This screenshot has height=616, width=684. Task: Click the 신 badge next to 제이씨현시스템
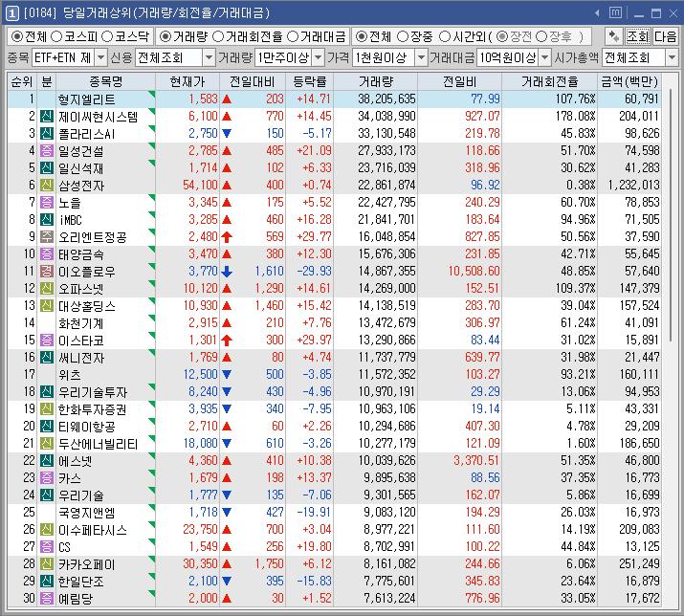pyautogui.click(x=47, y=117)
